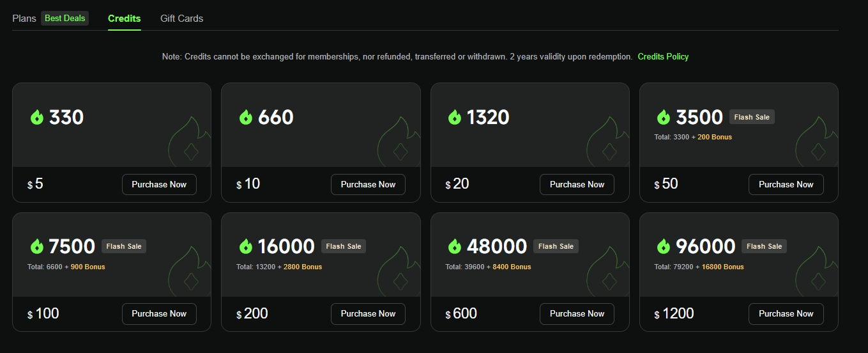Click the Flash Sale tag on 3500 credits
The height and width of the screenshot is (353, 868).
click(x=752, y=117)
